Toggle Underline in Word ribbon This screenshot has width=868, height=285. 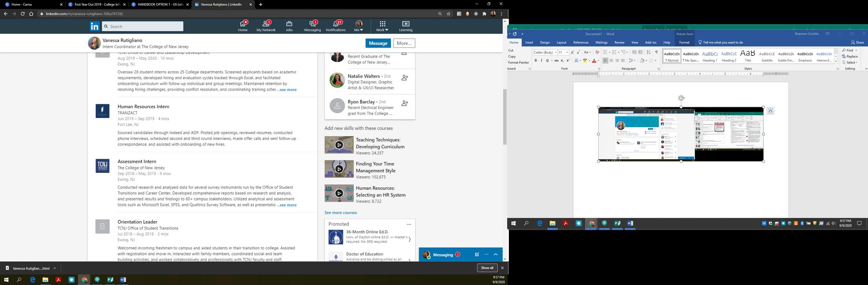coord(548,60)
